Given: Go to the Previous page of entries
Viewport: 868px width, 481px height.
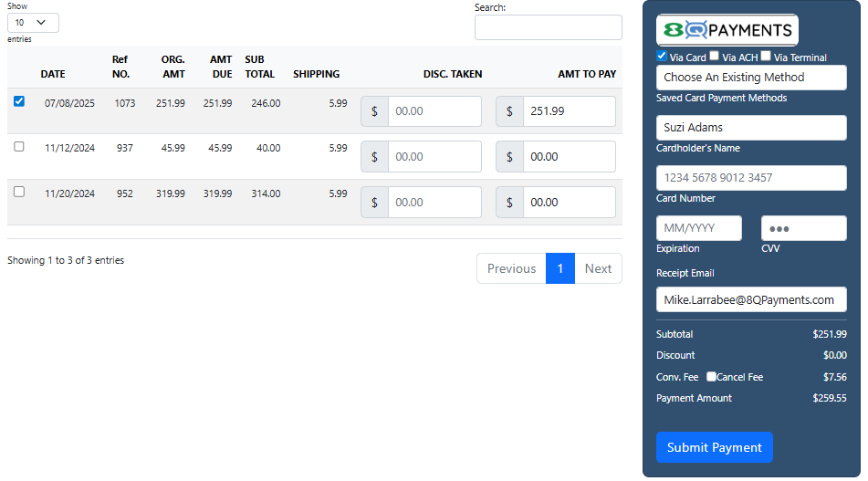Looking at the screenshot, I should (511, 268).
